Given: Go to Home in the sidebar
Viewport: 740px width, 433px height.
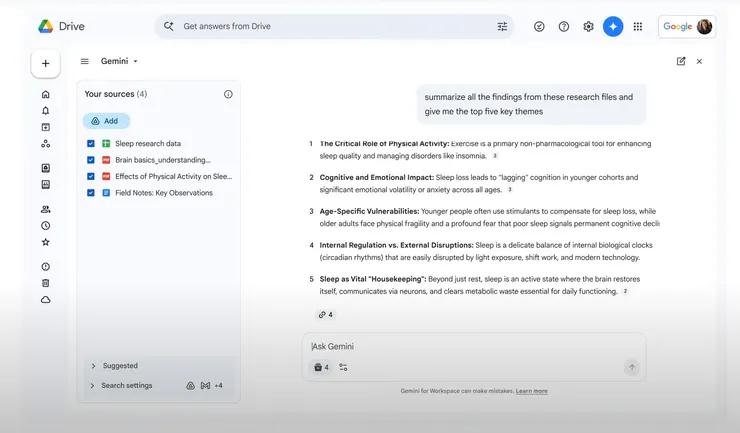Looking at the screenshot, I should pos(46,94).
